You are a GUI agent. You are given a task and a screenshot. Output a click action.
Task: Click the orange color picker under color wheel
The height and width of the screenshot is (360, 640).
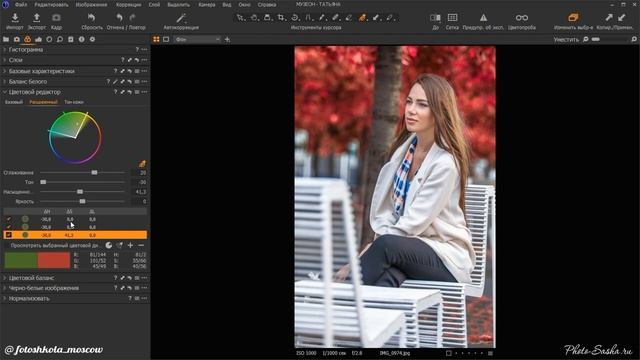click(142, 164)
